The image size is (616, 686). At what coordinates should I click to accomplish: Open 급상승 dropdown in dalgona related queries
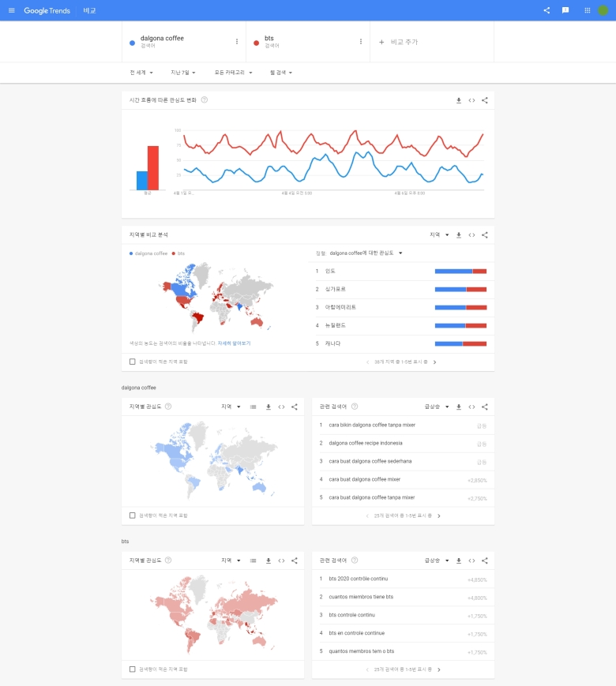tap(437, 407)
